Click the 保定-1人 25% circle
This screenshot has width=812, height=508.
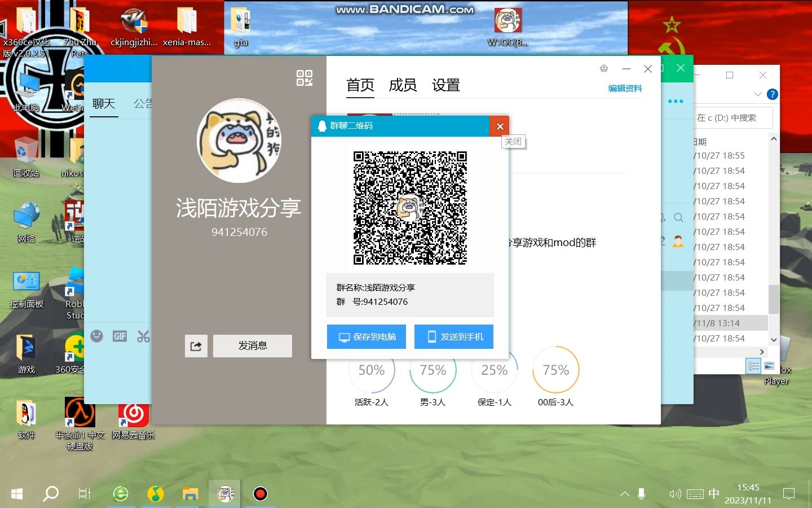coord(495,370)
